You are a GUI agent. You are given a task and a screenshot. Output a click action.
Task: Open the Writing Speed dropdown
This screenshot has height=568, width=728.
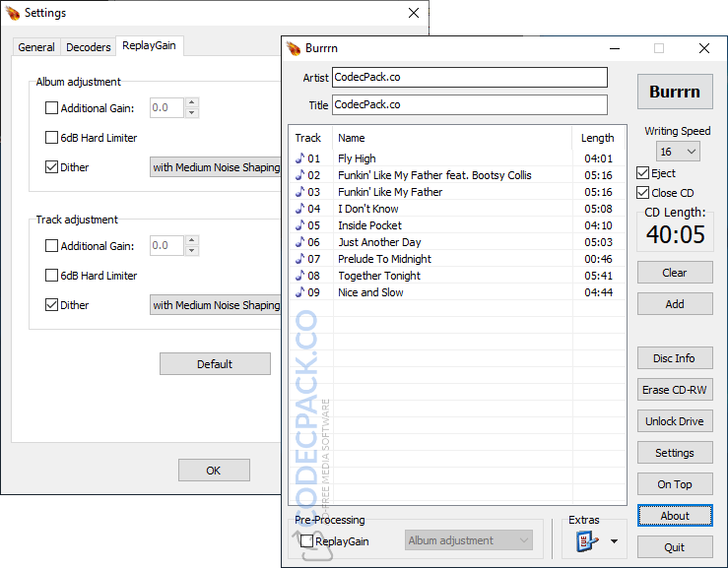coord(679,152)
